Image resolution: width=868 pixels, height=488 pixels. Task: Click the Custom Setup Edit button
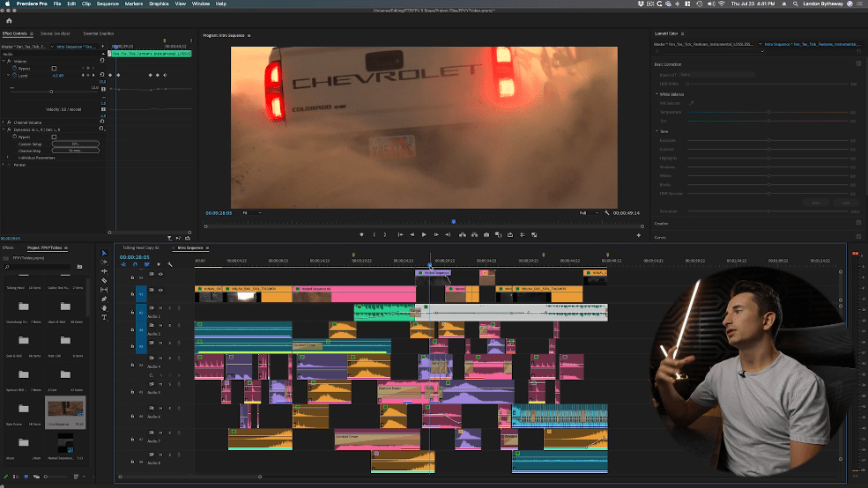[75, 144]
